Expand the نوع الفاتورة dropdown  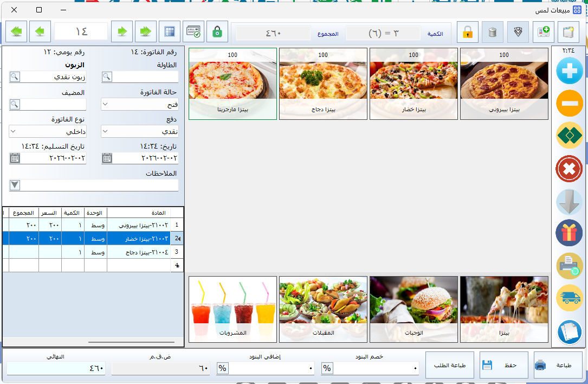(48, 131)
